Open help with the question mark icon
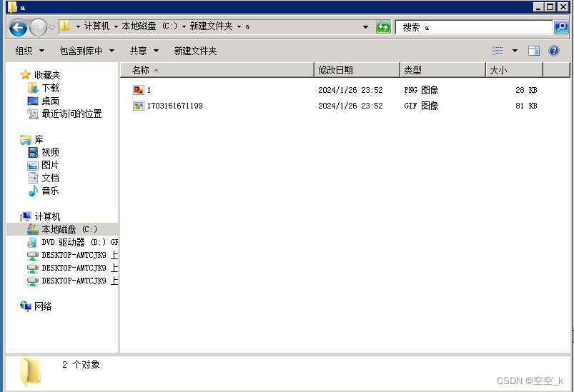 (554, 51)
